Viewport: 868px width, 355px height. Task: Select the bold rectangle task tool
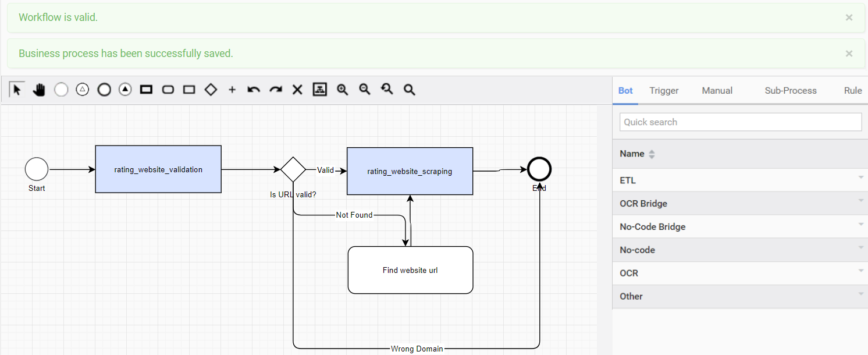click(146, 90)
